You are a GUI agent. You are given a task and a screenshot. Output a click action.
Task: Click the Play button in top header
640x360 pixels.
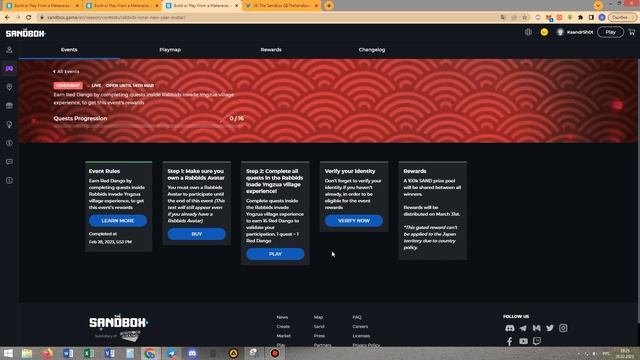[x=610, y=32]
